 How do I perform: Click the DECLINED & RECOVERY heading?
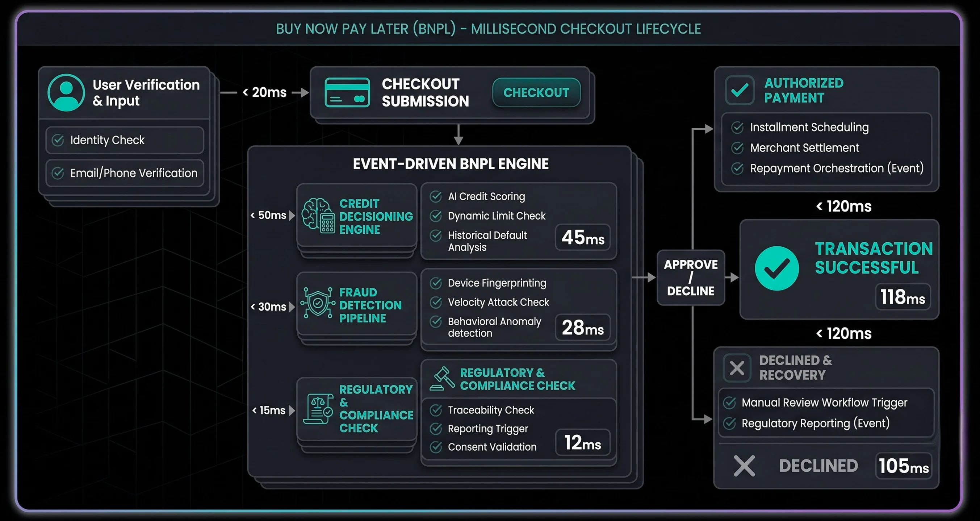(x=796, y=368)
